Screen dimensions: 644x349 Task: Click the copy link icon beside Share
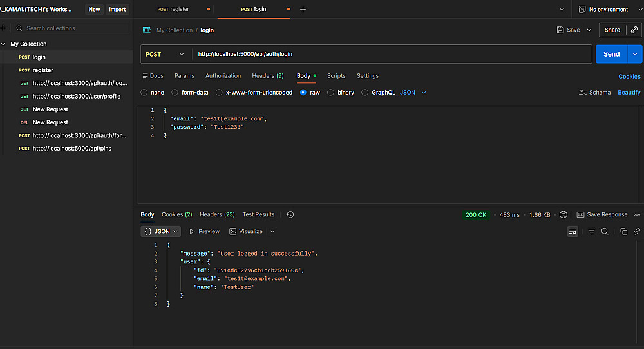point(634,30)
